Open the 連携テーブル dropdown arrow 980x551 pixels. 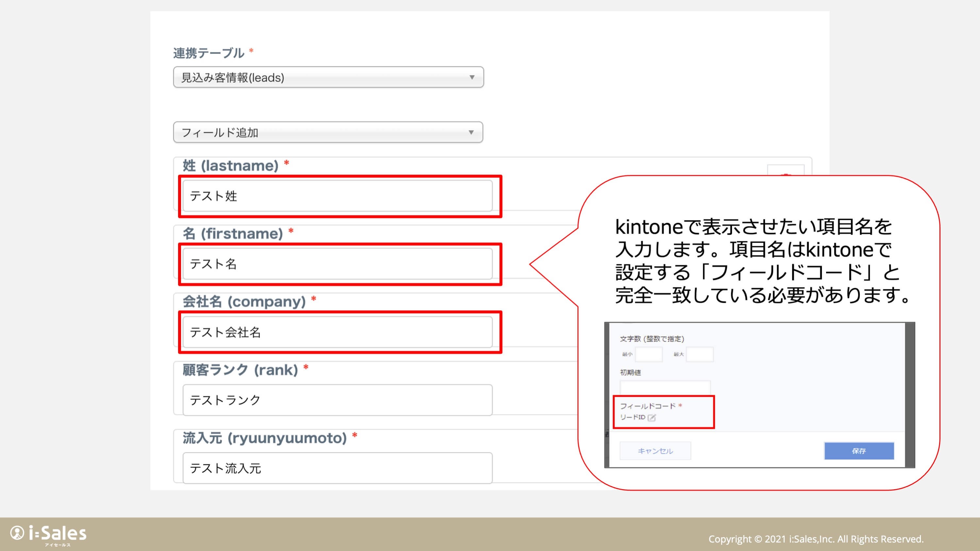coord(472,77)
